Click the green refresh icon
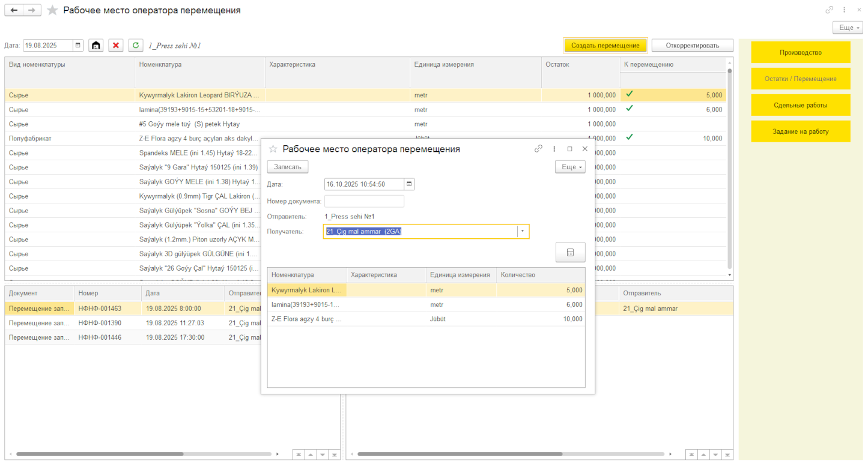Screen dimensions: 868x464 pyautogui.click(x=136, y=46)
